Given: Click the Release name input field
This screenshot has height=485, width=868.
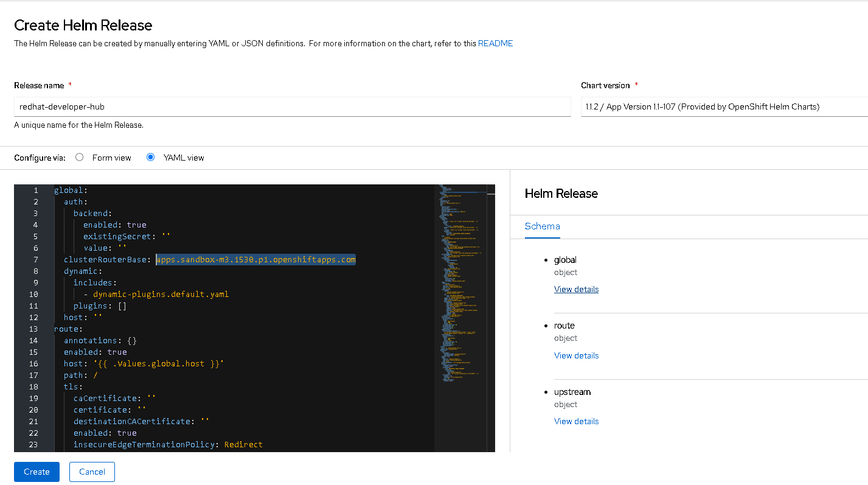Looking at the screenshot, I should coord(292,106).
